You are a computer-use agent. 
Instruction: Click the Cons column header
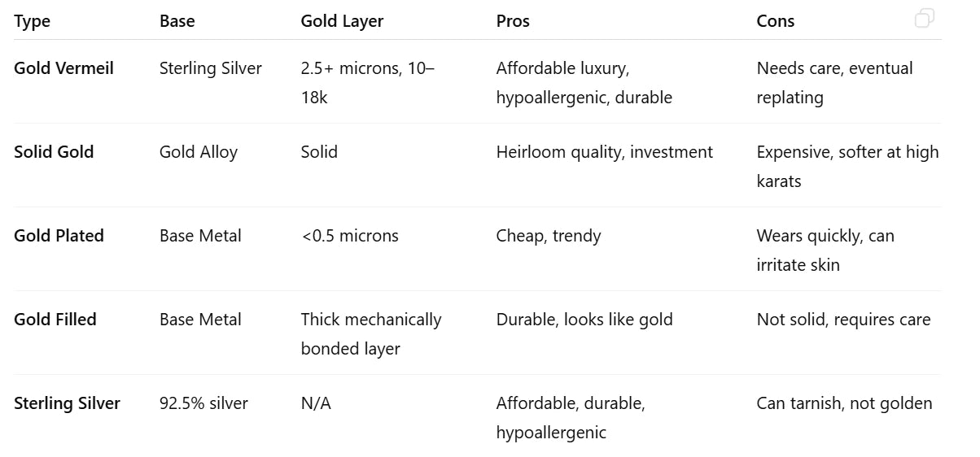(x=775, y=22)
